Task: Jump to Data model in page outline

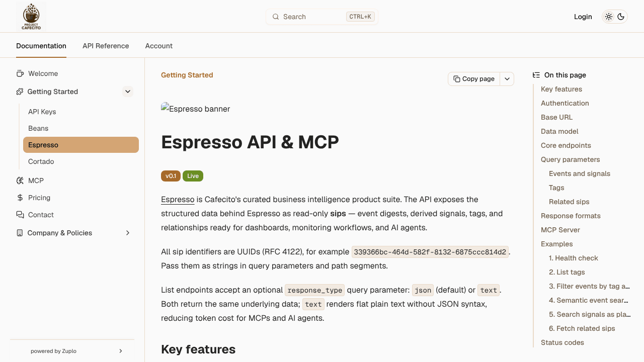Action: coord(559,131)
